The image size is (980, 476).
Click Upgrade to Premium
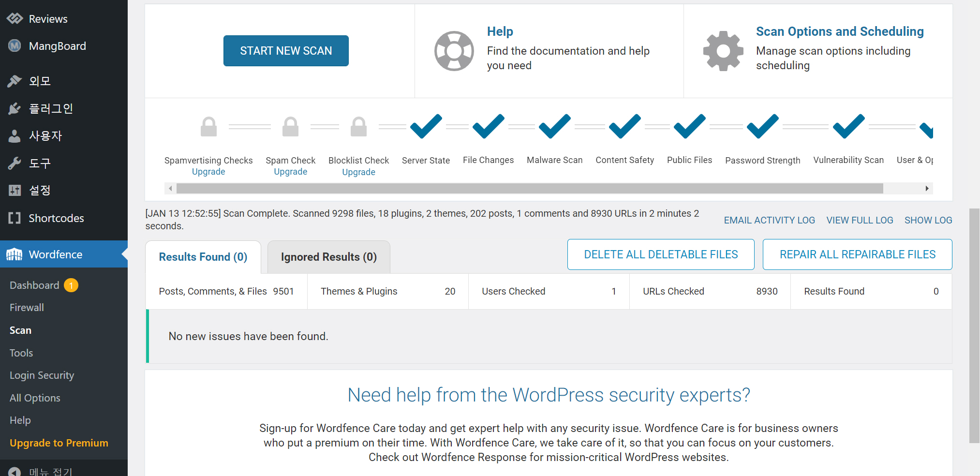click(x=59, y=443)
